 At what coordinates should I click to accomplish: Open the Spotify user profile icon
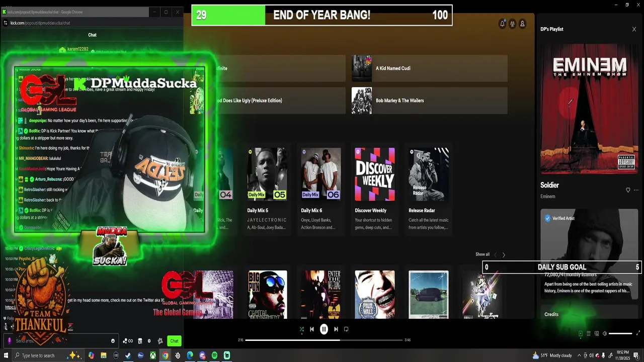522,24
